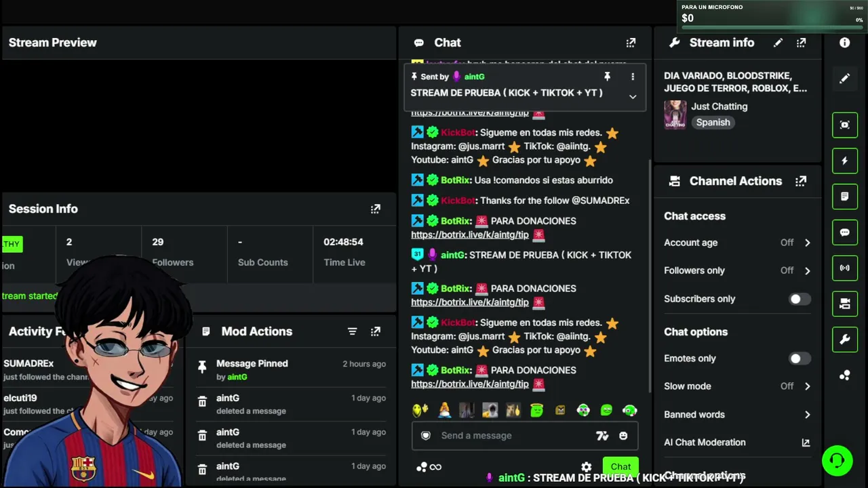868x488 pixels.
Task: Open the Mod Actions filter icon
Action: point(352,331)
